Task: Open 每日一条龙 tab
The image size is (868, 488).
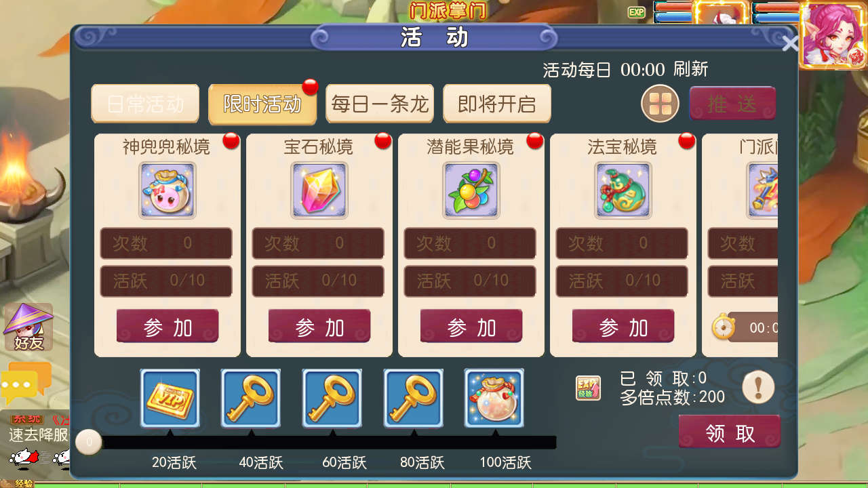Action: click(380, 104)
